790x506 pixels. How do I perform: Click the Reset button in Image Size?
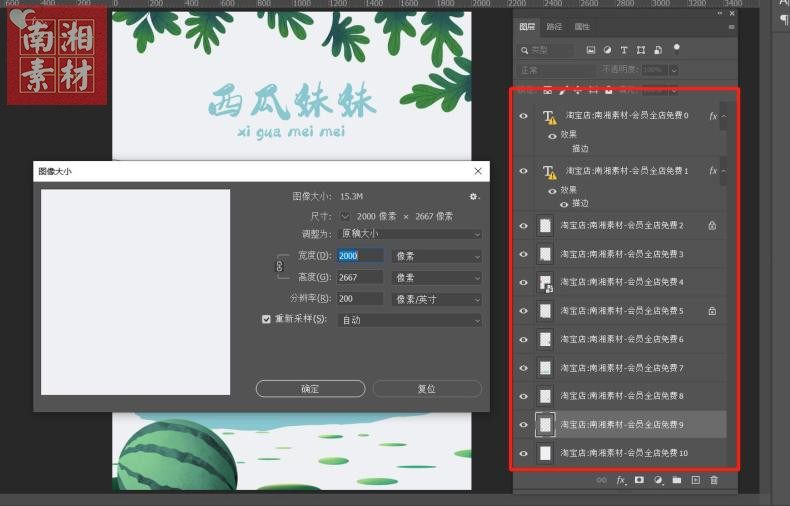point(427,389)
